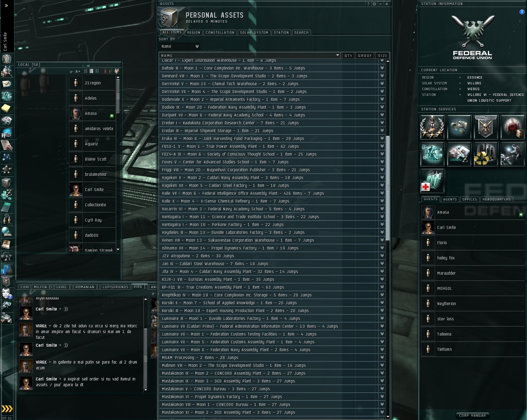
Task: Switch to the Agents tab
Action: click(x=450, y=199)
